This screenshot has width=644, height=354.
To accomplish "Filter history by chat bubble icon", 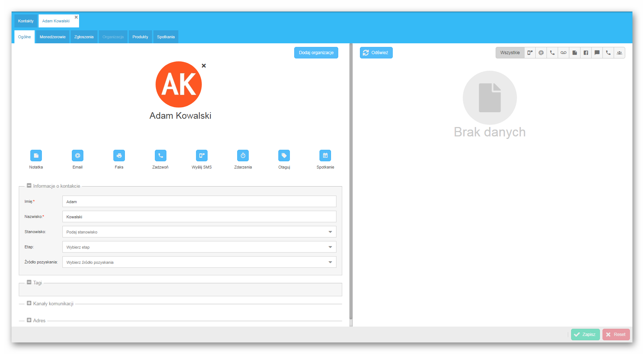I will tap(597, 53).
